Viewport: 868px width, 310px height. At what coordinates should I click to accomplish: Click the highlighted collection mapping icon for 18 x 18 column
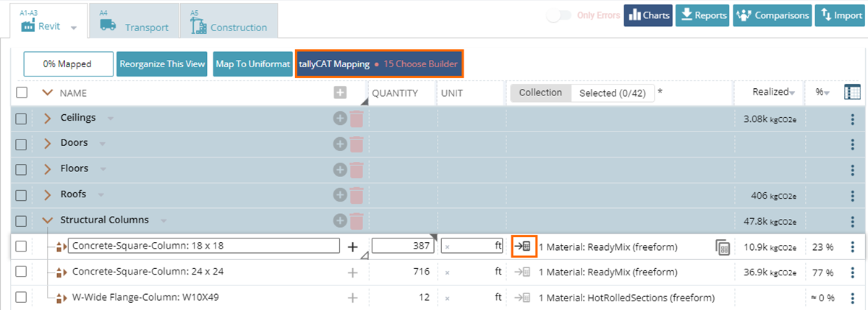pyautogui.click(x=524, y=246)
